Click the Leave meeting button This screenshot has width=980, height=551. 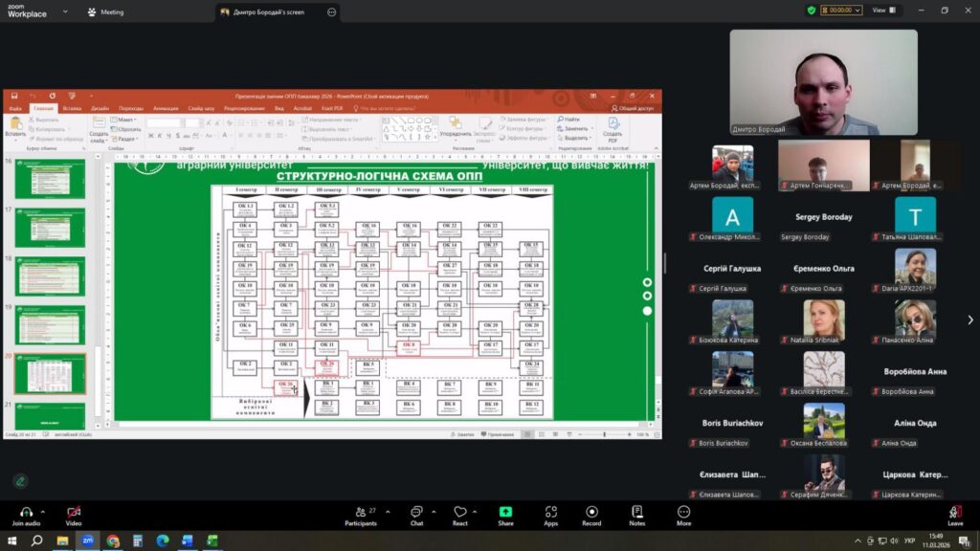(x=955, y=514)
